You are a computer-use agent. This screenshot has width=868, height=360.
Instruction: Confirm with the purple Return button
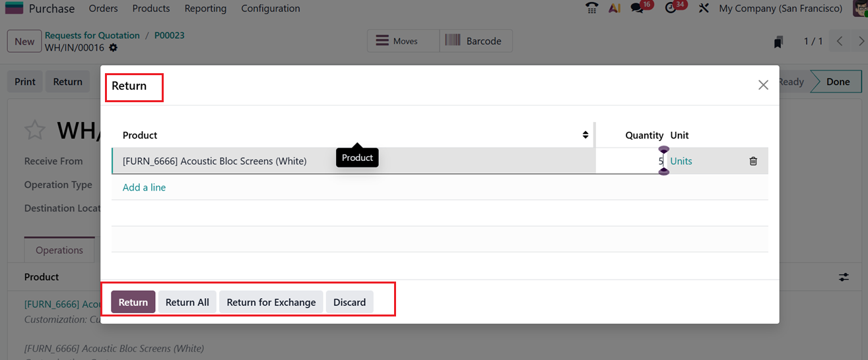pyautogui.click(x=133, y=302)
